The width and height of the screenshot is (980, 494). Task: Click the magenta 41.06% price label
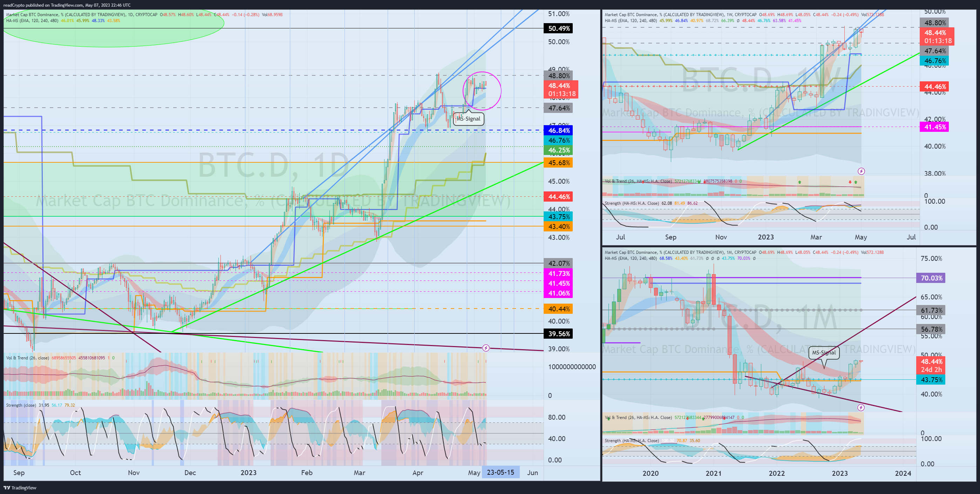[558, 293]
